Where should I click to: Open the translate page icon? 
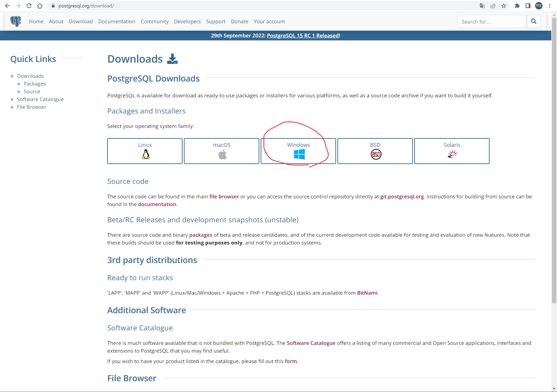(482, 6)
